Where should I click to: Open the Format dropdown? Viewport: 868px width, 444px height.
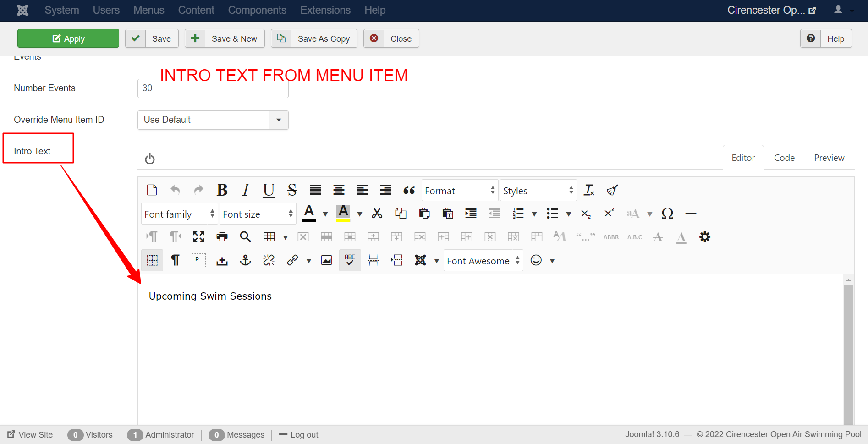pos(460,191)
